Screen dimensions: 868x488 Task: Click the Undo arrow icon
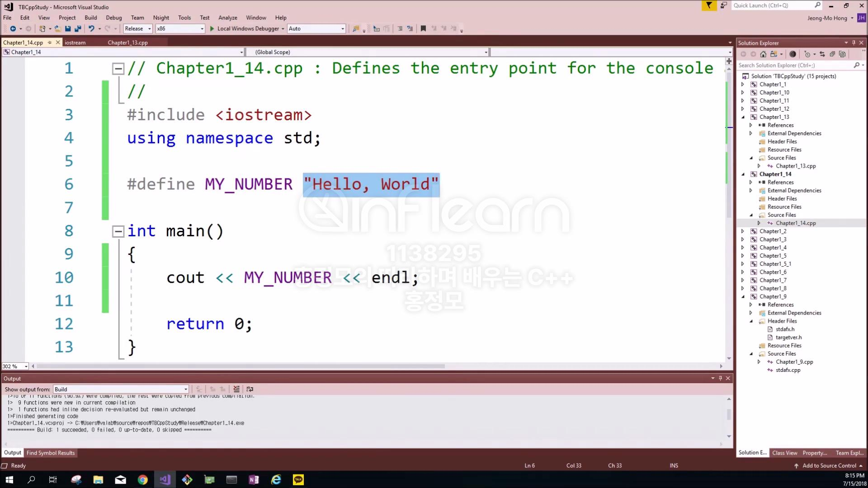click(x=91, y=28)
